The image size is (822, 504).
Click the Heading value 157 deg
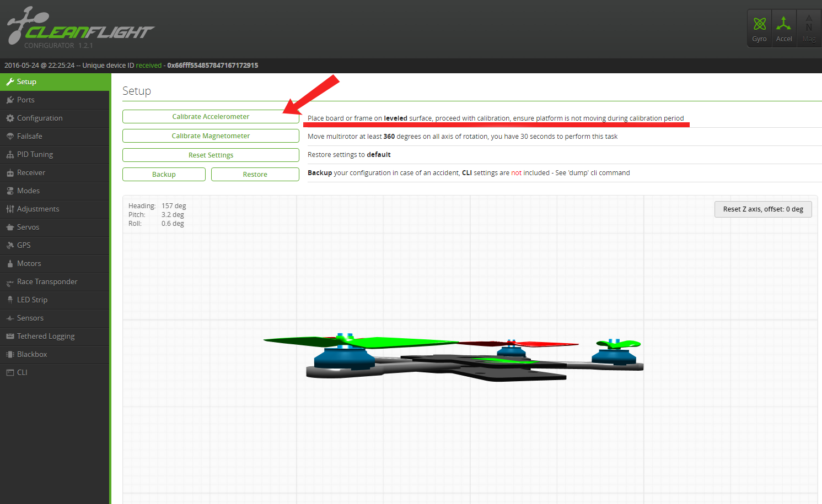coord(174,206)
